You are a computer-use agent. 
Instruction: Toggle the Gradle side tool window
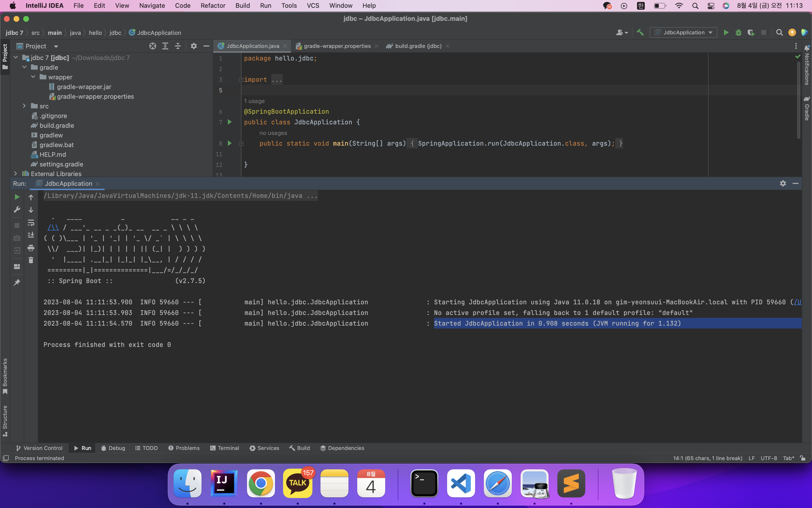(x=807, y=108)
